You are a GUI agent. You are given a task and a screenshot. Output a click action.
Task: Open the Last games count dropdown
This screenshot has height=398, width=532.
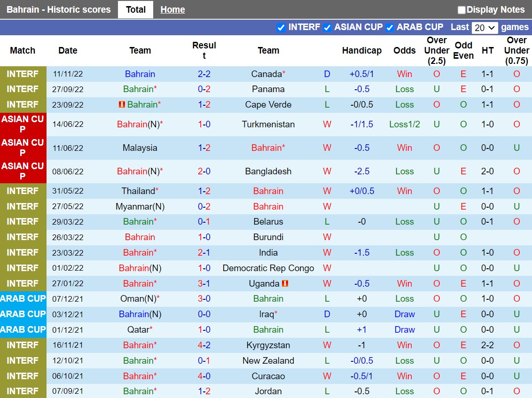(x=485, y=28)
